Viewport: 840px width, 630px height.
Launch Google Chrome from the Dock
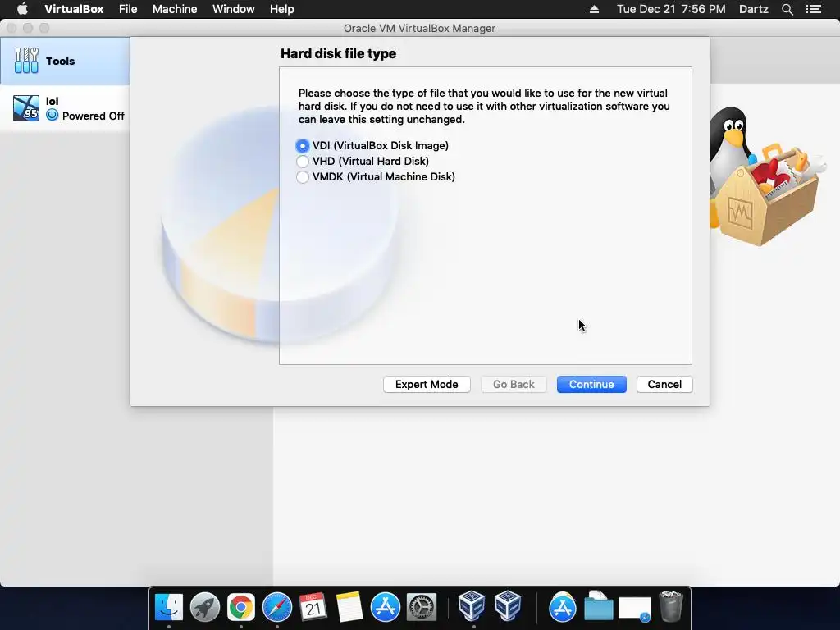pos(241,607)
